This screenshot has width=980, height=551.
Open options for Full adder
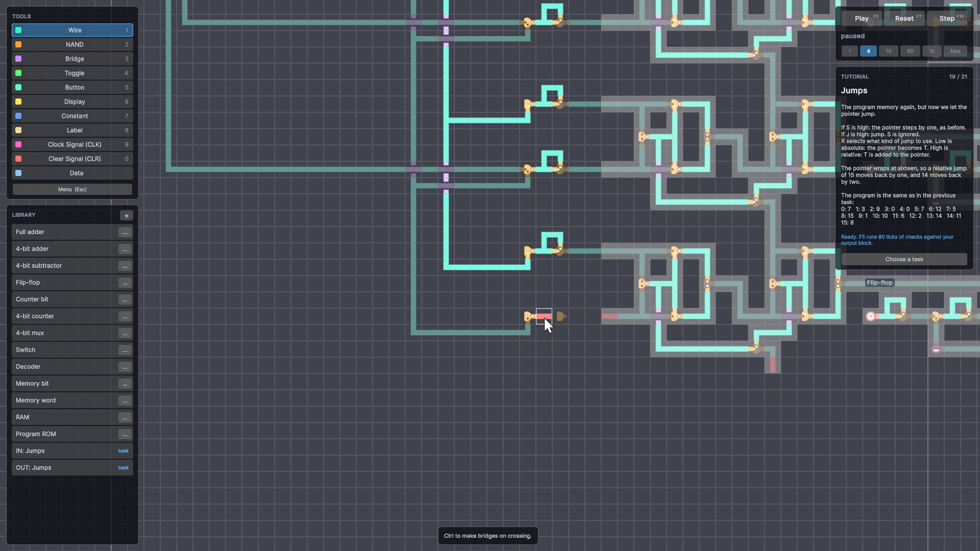(x=125, y=232)
